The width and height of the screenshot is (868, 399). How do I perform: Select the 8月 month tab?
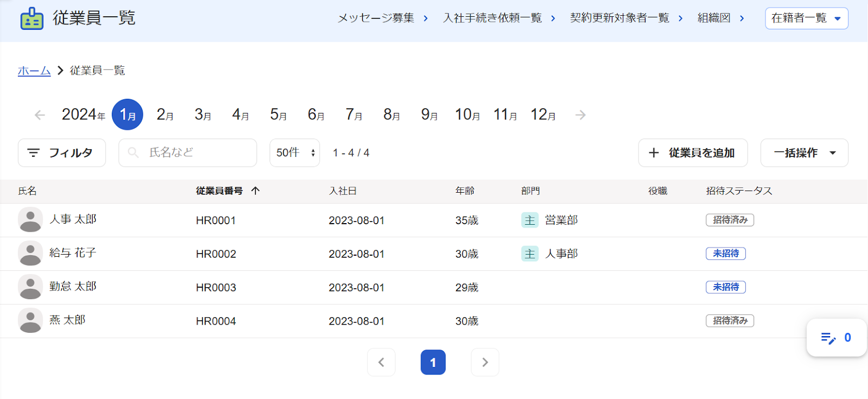392,115
